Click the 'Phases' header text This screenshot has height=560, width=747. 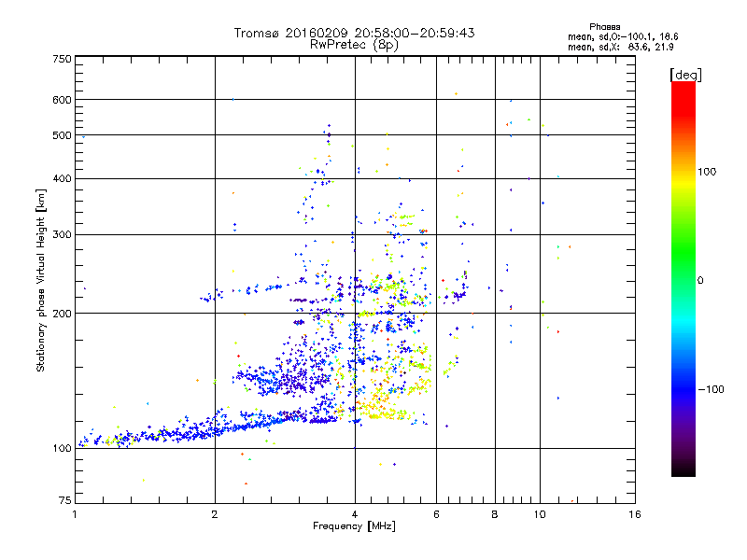[604, 27]
